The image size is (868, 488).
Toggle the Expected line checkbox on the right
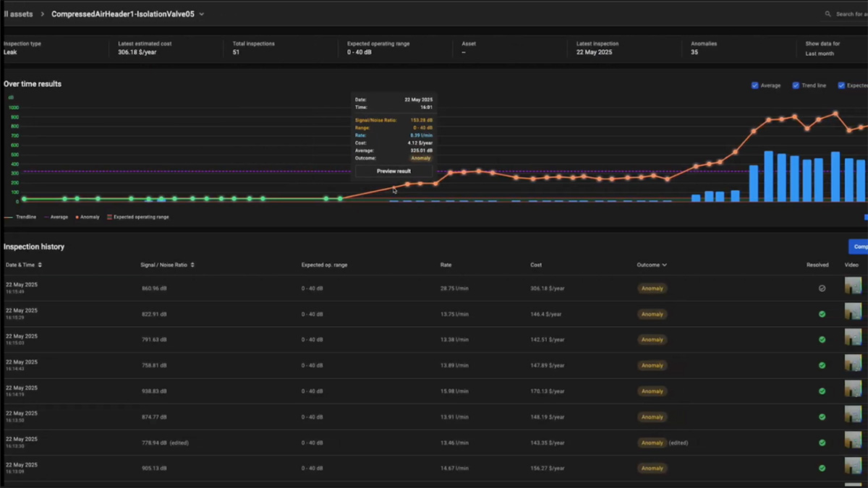(841, 85)
